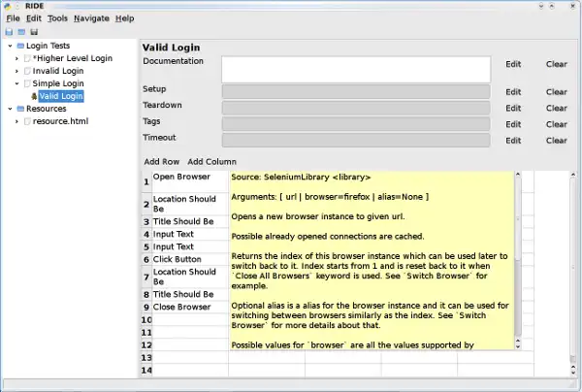582x392 pixels.
Task: Click Edit button for Tags row
Action: point(513,124)
